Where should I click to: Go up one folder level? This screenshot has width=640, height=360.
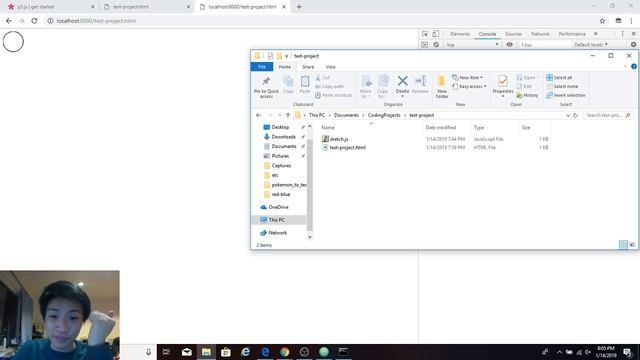tap(288, 115)
